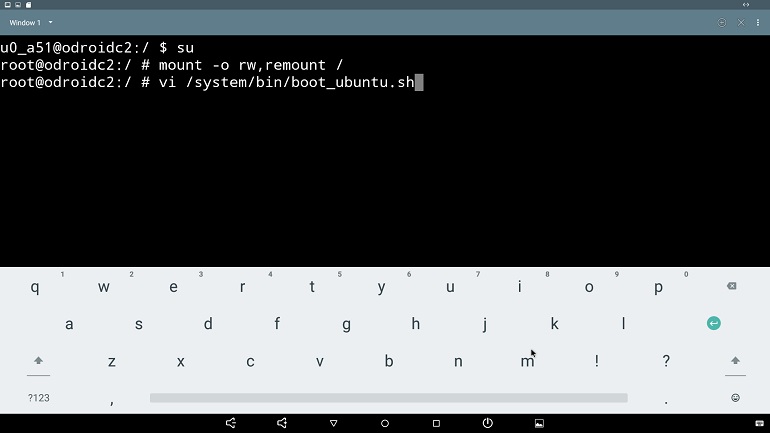The height and width of the screenshot is (433, 770).
Task: Tap the l key
Action: pos(624,324)
